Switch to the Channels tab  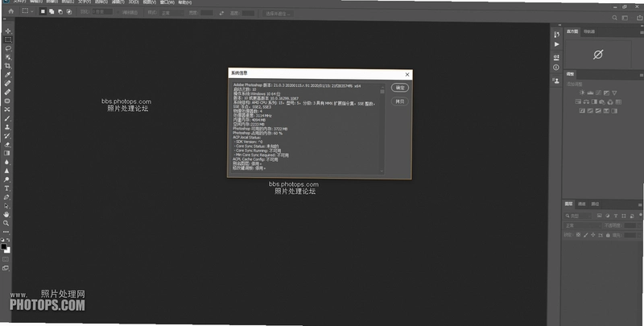(582, 204)
